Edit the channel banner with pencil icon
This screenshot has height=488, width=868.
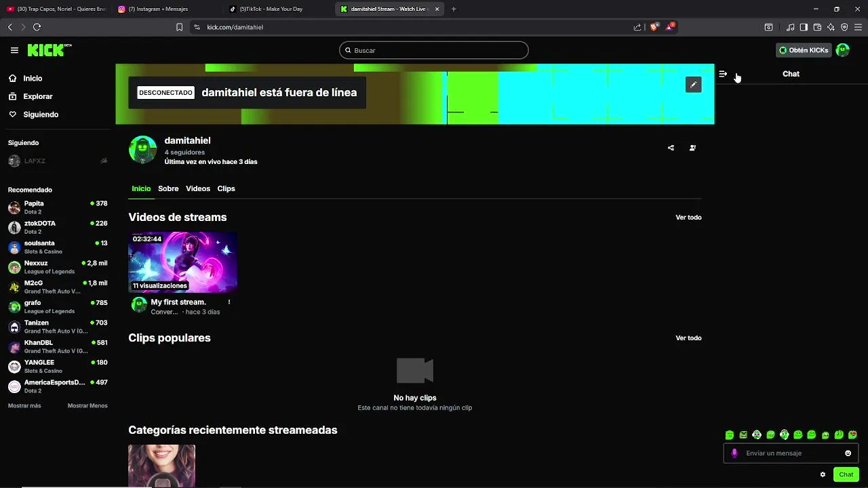click(x=693, y=85)
